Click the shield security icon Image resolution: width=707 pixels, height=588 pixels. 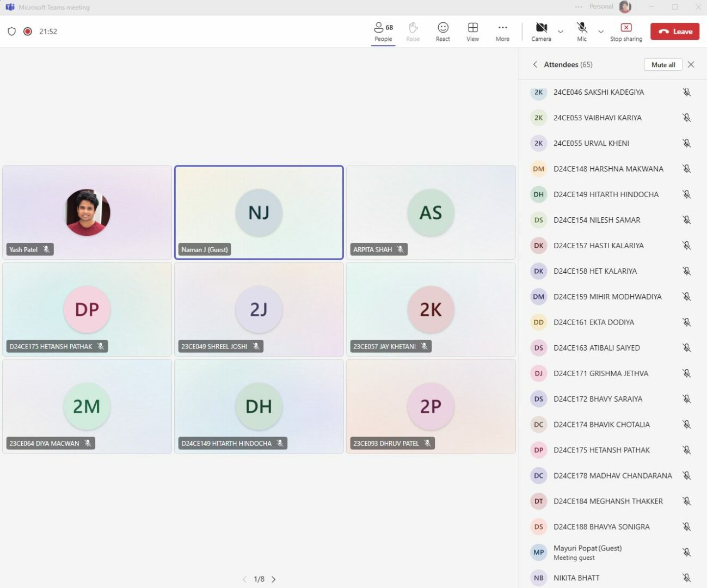tap(11, 32)
